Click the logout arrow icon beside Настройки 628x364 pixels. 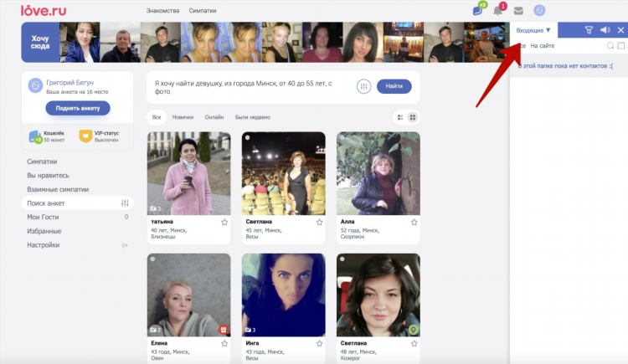(x=125, y=245)
